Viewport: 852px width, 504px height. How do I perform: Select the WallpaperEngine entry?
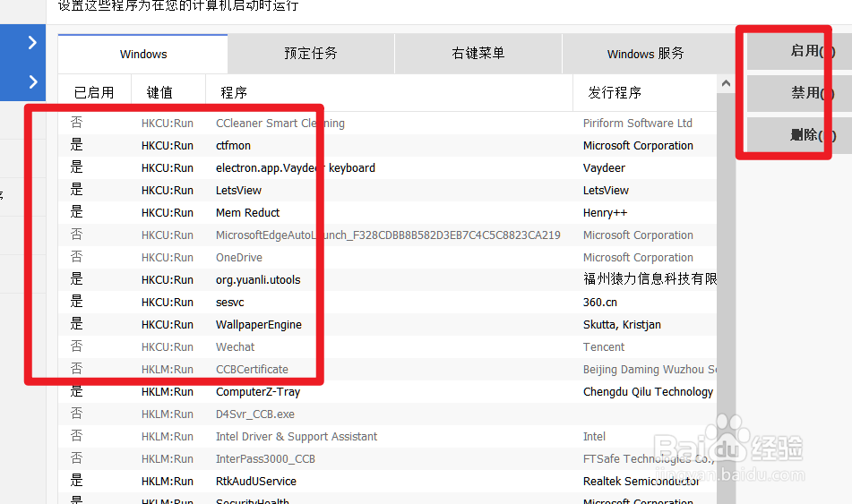(259, 325)
